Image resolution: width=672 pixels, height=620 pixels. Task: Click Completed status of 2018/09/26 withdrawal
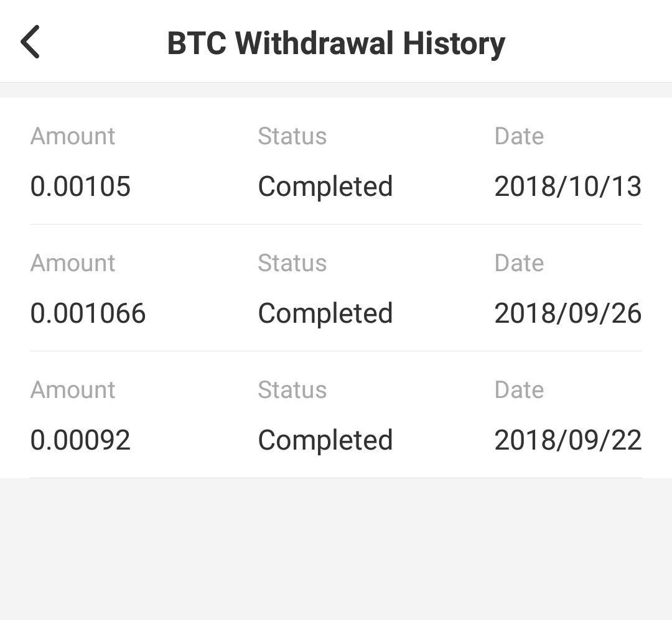click(x=325, y=313)
